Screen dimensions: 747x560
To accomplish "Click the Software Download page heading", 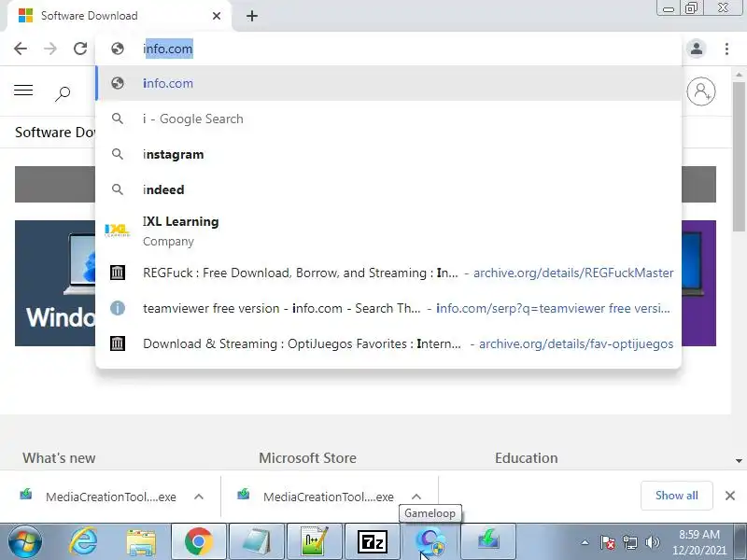I will point(55,132).
